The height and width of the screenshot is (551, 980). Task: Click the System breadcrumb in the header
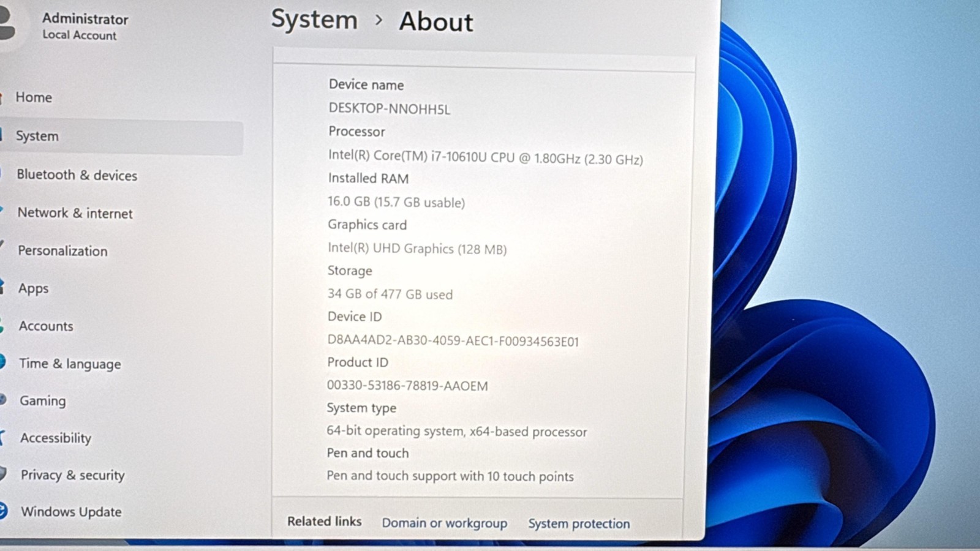tap(314, 20)
